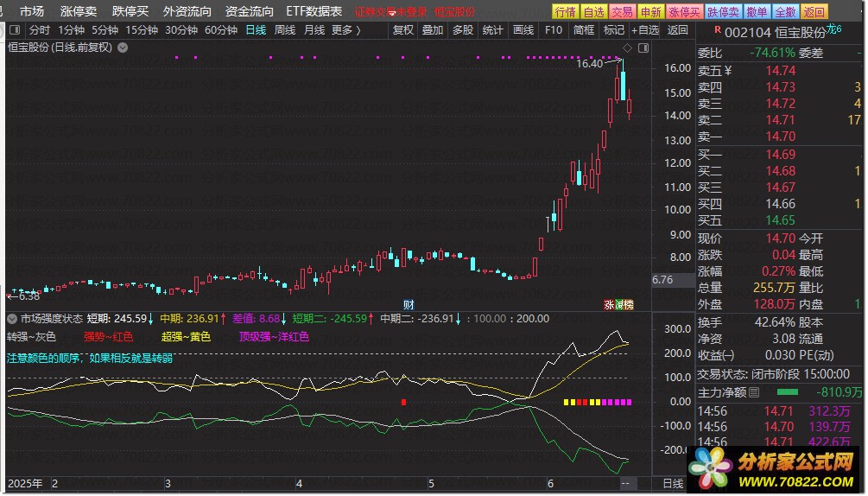Expand the 市场强度状态 indicator dropdown arrow

coord(11,319)
